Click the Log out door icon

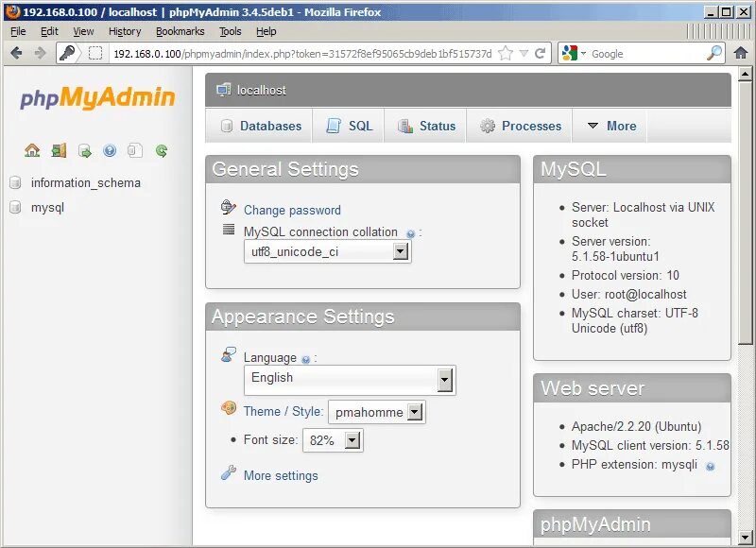(x=59, y=151)
